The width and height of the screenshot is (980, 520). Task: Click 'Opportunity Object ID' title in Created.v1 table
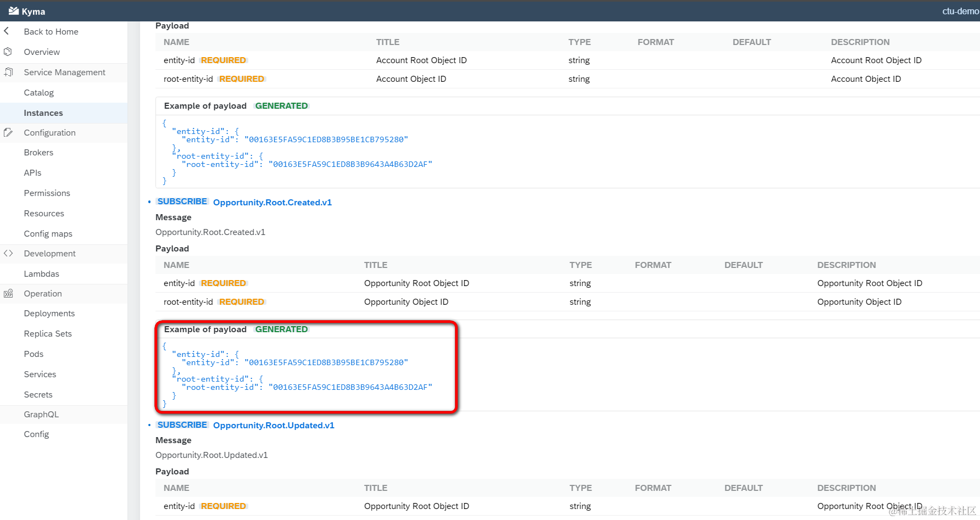pos(406,302)
